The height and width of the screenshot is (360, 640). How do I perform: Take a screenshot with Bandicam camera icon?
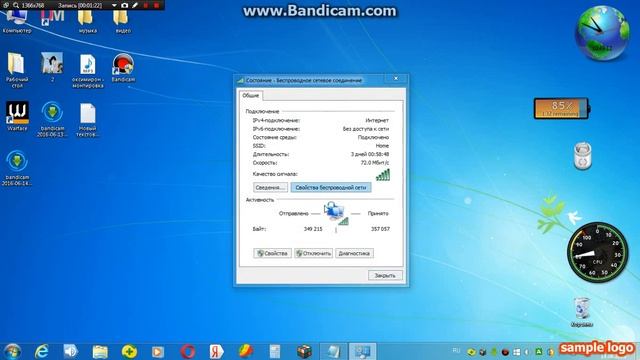tap(124, 5)
